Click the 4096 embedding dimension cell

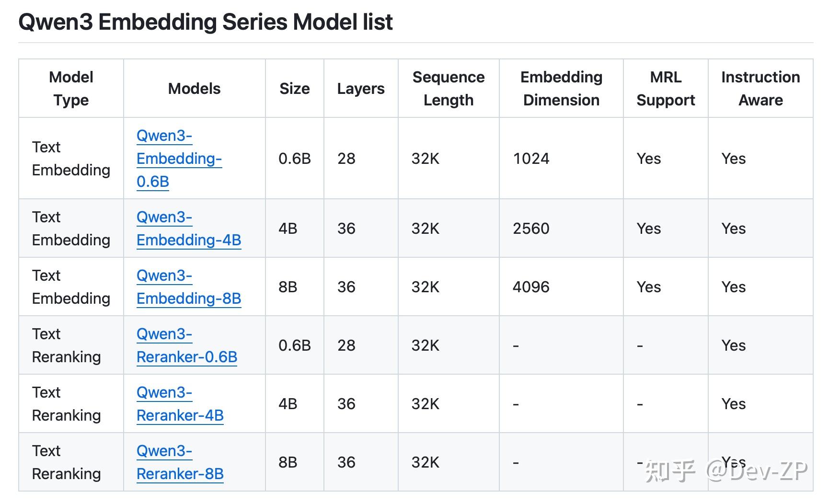pyautogui.click(x=531, y=287)
